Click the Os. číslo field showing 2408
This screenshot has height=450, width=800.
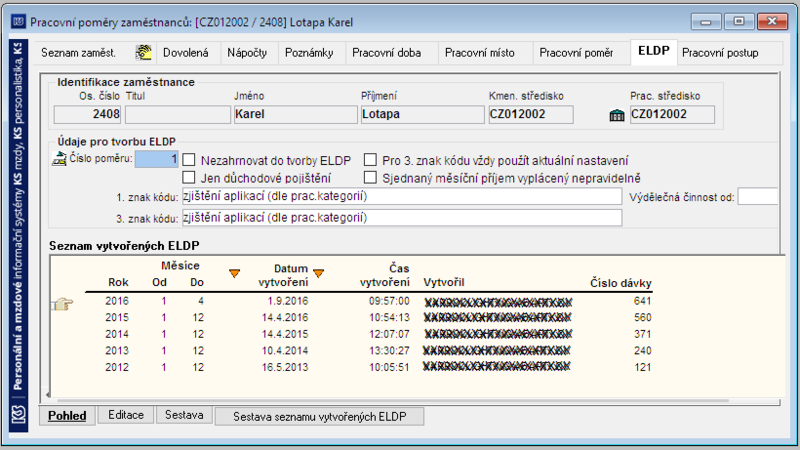pyautogui.click(x=87, y=114)
